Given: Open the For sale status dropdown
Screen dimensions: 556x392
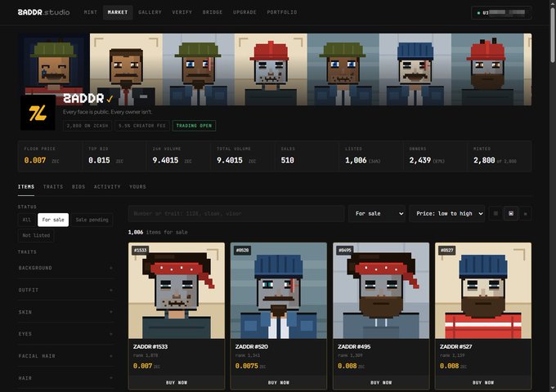Looking at the screenshot, I should 377,213.
